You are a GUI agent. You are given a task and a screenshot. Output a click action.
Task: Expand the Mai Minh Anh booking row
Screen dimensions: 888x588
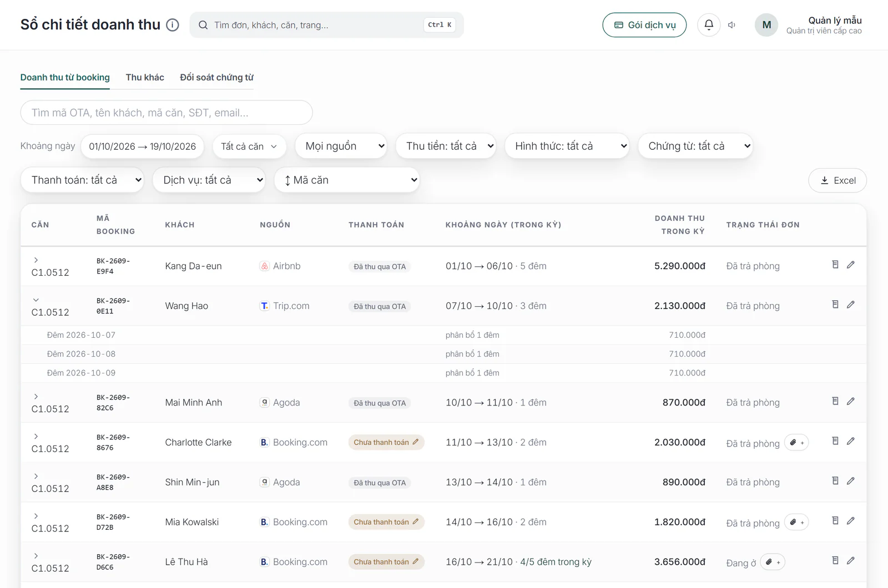point(36,397)
